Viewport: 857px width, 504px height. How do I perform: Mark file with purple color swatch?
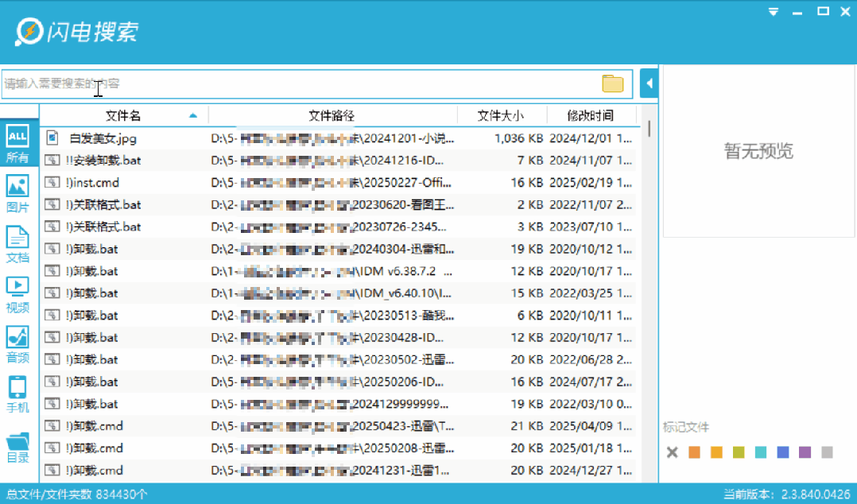point(805,452)
